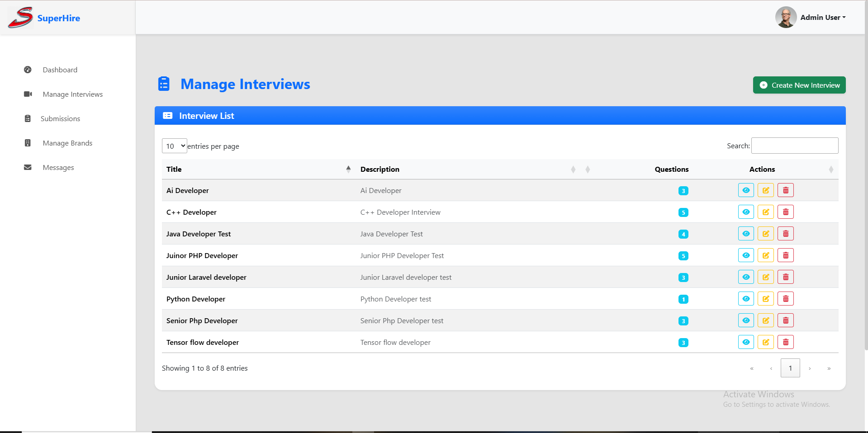Edit the C++ Developer interview

(765, 212)
